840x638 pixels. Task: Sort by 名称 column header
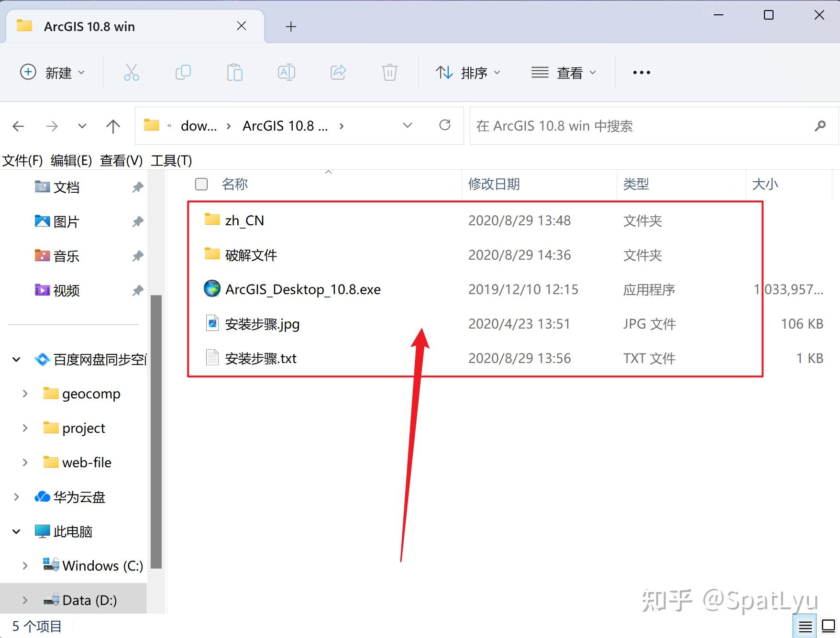pos(234,184)
